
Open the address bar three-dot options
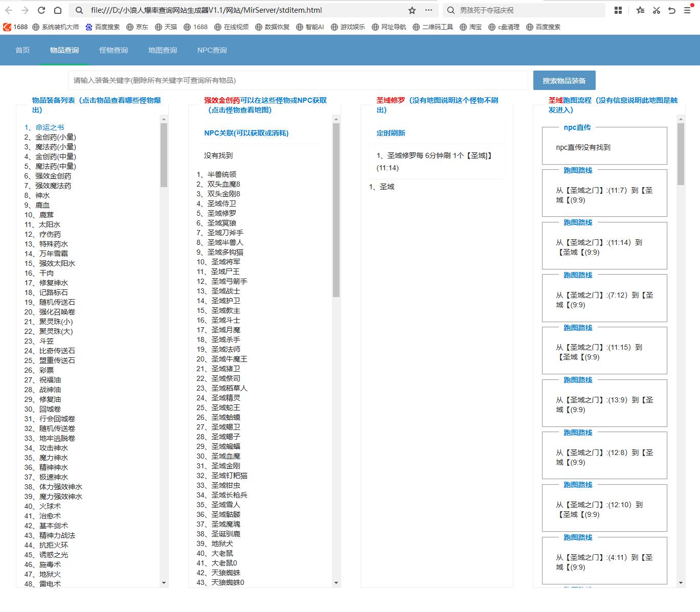[x=428, y=10]
